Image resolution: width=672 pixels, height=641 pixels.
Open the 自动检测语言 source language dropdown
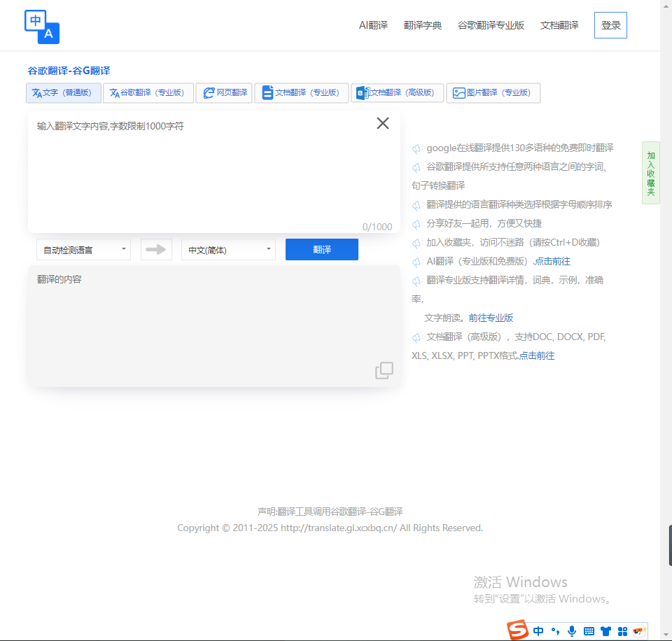[83, 249]
